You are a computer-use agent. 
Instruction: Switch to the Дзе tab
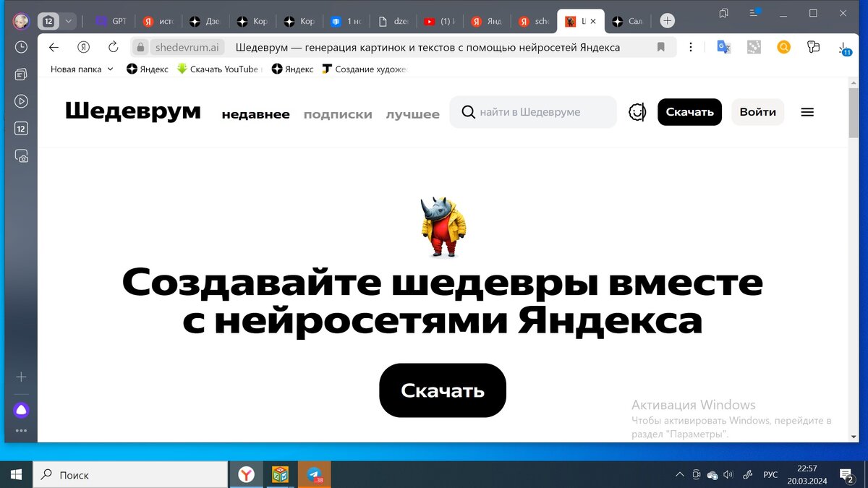[x=206, y=21]
